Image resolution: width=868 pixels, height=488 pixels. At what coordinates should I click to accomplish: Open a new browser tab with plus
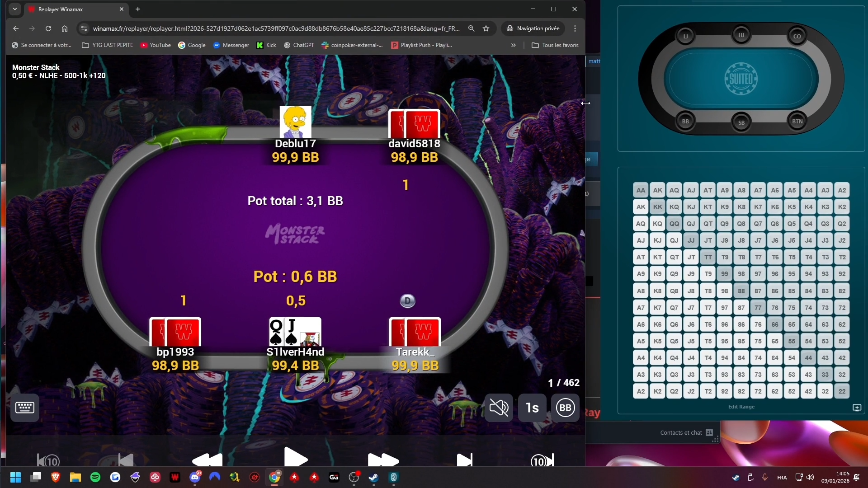[x=138, y=9]
